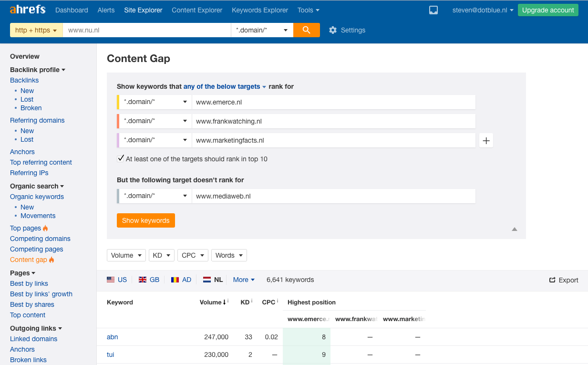Open the notifications inbox icon
Image resolution: width=588 pixels, height=365 pixels.
433,10
